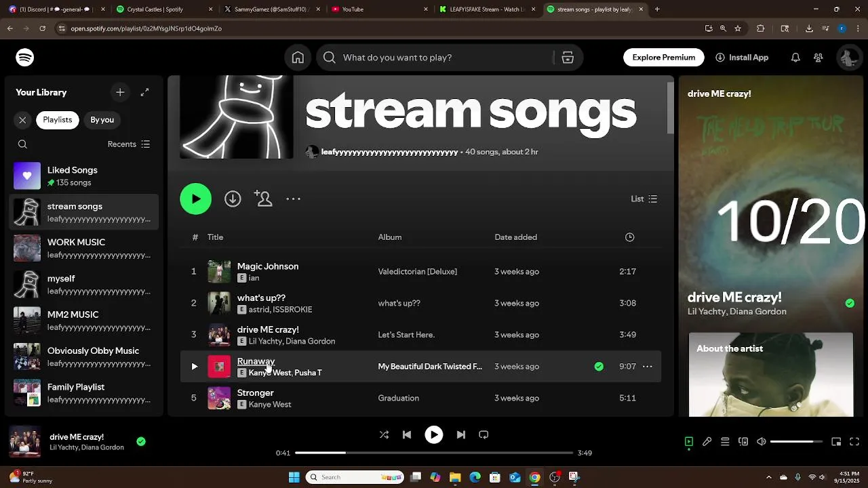Enable repeat playback
This screenshot has height=488, width=868.
tap(484, 434)
